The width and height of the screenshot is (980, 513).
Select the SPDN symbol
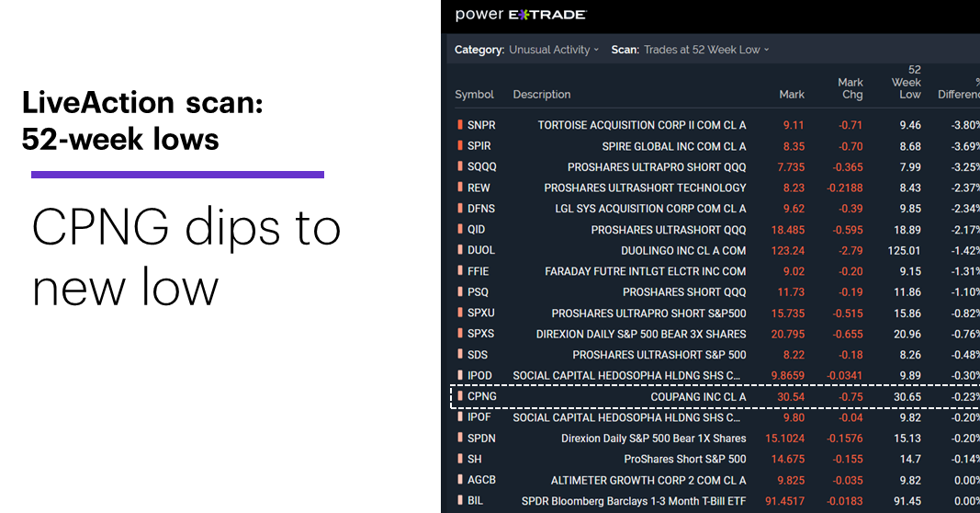pos(481,438)
